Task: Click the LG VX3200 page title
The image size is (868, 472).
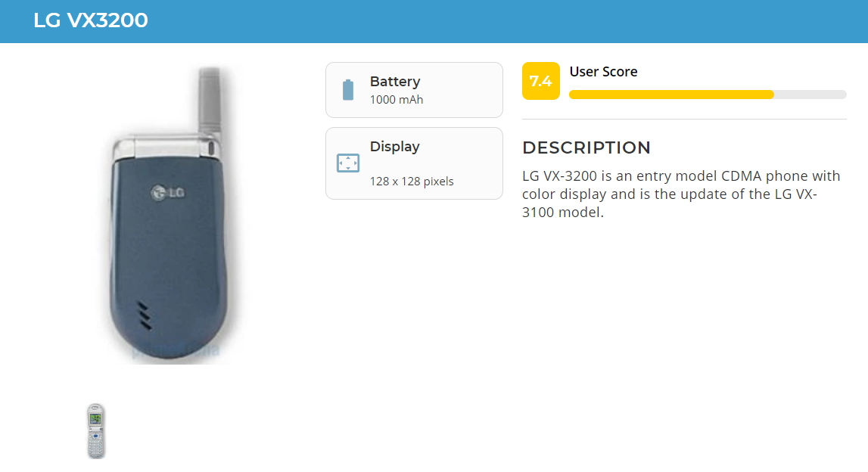Action: pyautogui.click(x=91, y=20)
